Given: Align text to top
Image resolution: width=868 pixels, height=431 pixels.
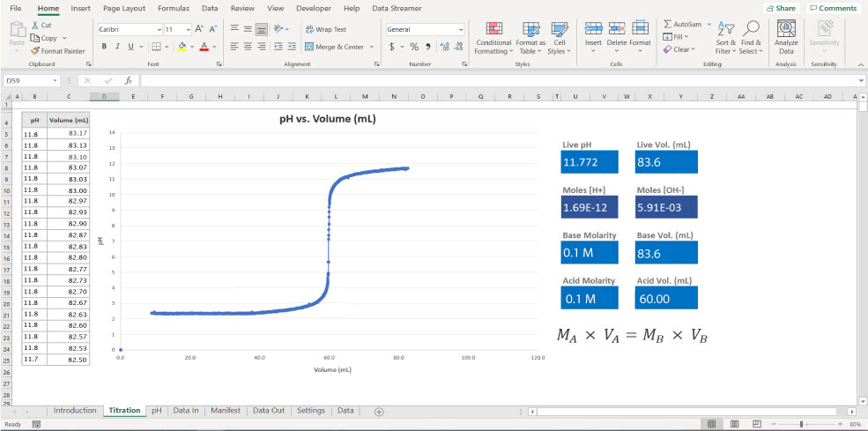Looking at the screenshot, I should [234, 29].
